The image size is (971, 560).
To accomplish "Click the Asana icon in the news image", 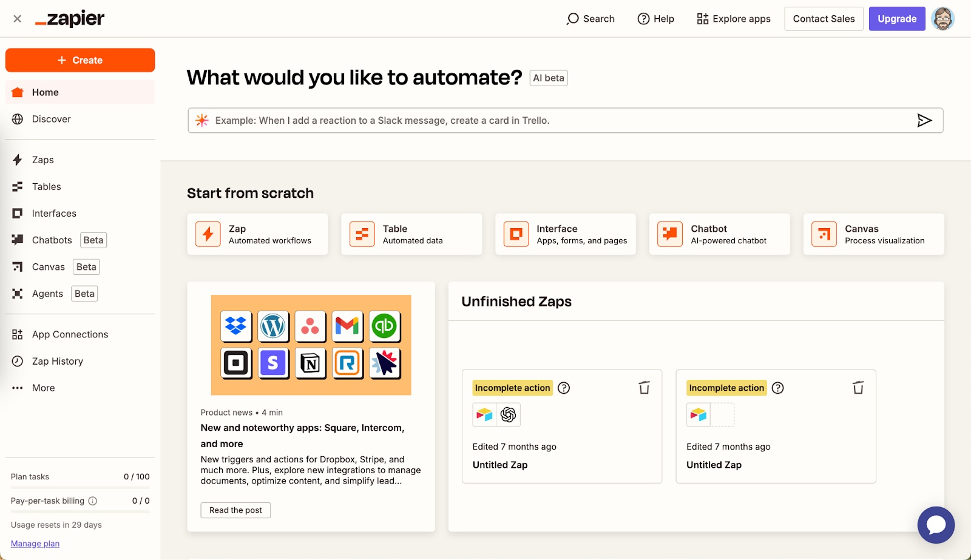I will tap(310, 326).
